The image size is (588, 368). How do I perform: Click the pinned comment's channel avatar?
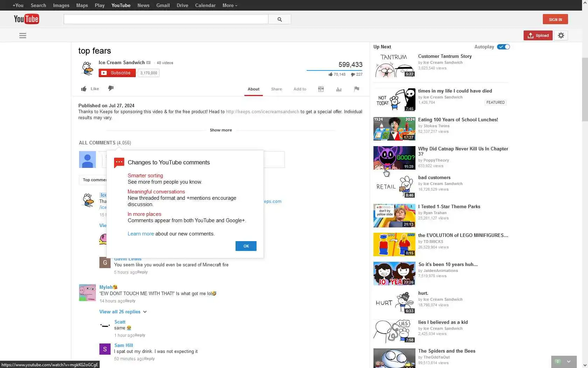coord(87,200)
